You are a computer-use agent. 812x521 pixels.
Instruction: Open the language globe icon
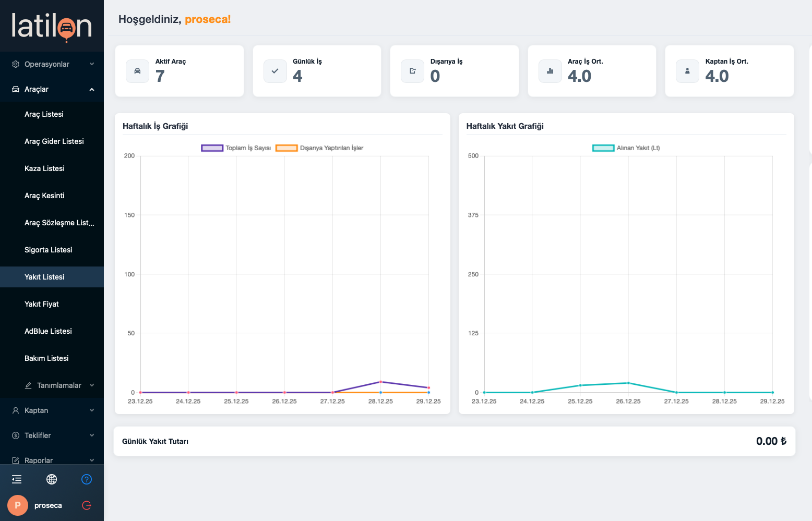click(x=52, y=479)
